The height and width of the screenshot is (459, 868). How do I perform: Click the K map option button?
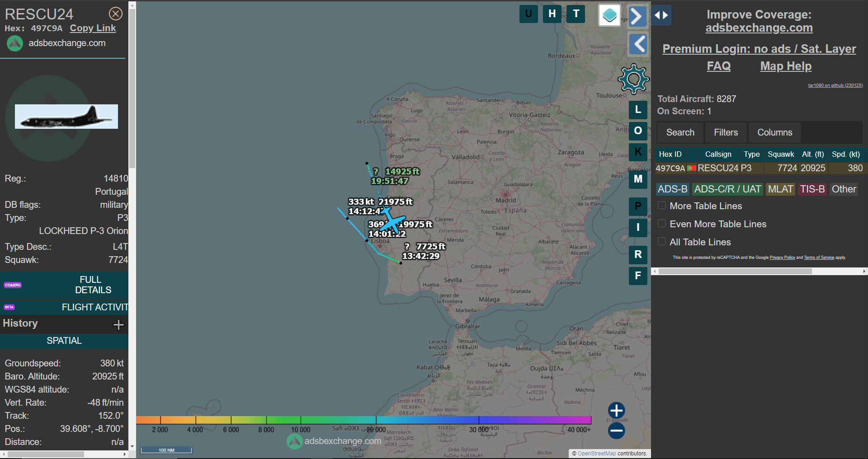click(x=638, y=152)
